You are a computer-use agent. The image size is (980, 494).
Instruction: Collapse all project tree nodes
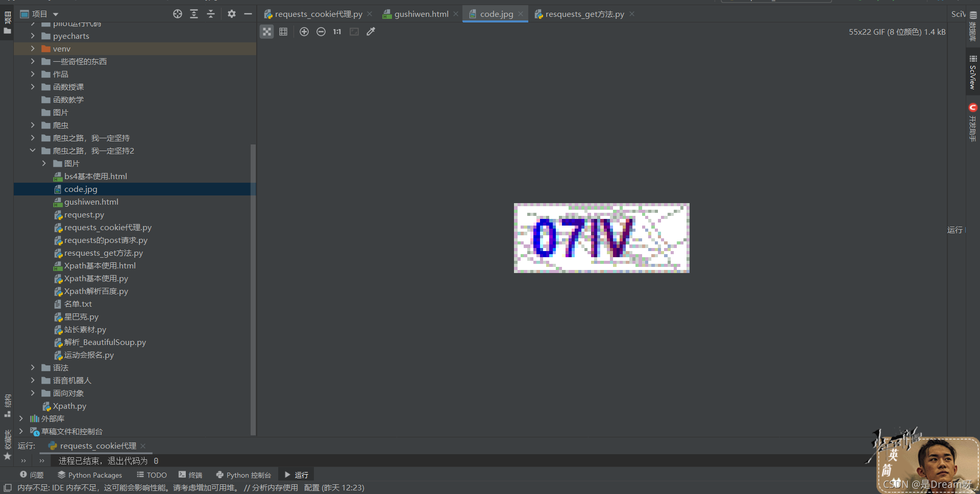click(211, 14)
